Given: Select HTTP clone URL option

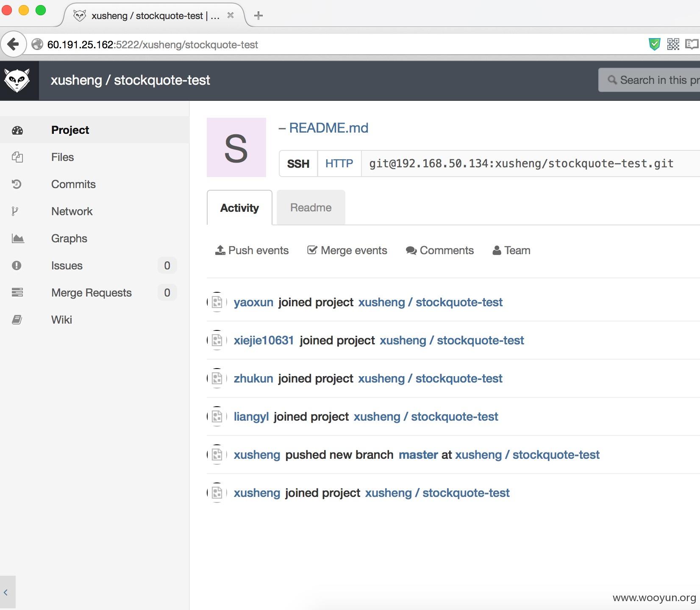Looking at the screenshot, I should click(339, 164).
